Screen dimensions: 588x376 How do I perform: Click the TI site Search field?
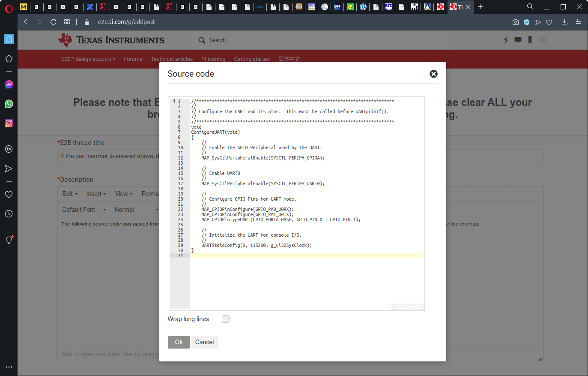218,40
